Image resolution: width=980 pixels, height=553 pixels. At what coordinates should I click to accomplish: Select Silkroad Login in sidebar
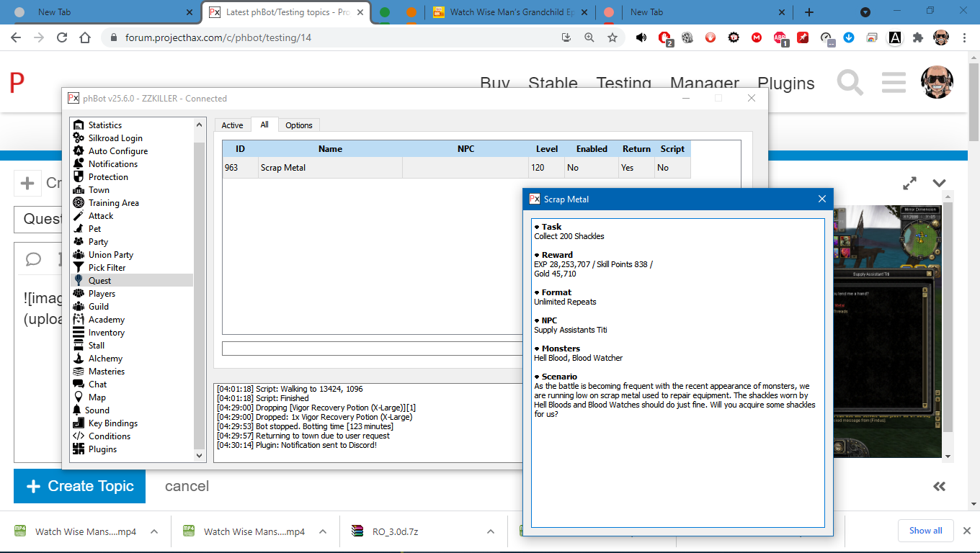(115, 138)
